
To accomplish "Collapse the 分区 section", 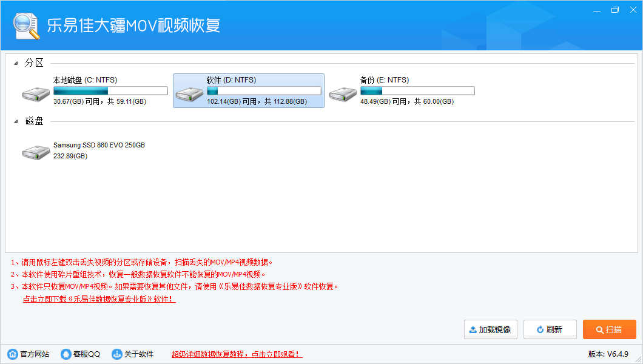I will click(x=16, y=63).
